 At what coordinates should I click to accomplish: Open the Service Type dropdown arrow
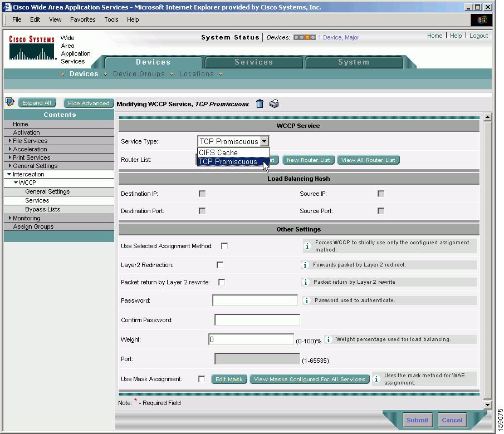(264, 141)
